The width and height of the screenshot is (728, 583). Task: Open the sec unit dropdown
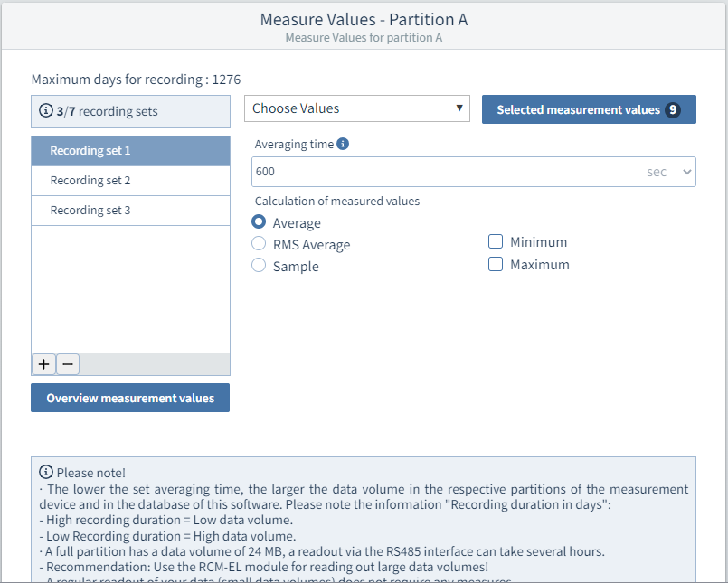[668, 172]
